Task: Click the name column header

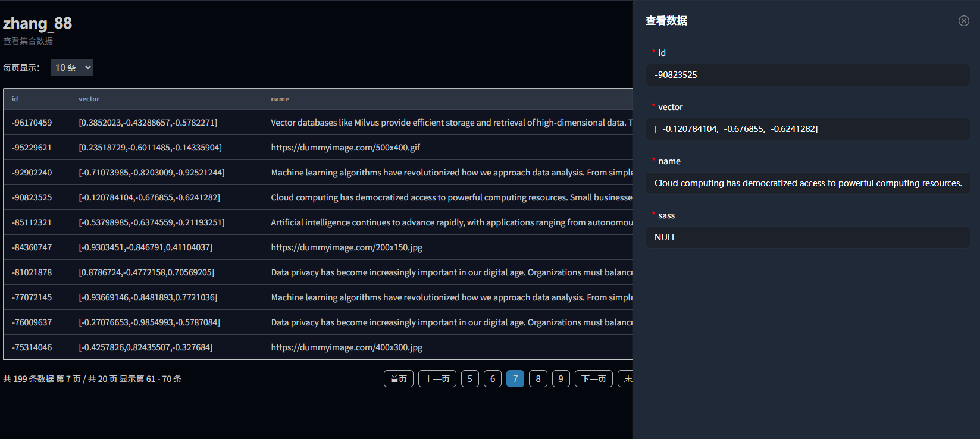Action: coord(280,99)
